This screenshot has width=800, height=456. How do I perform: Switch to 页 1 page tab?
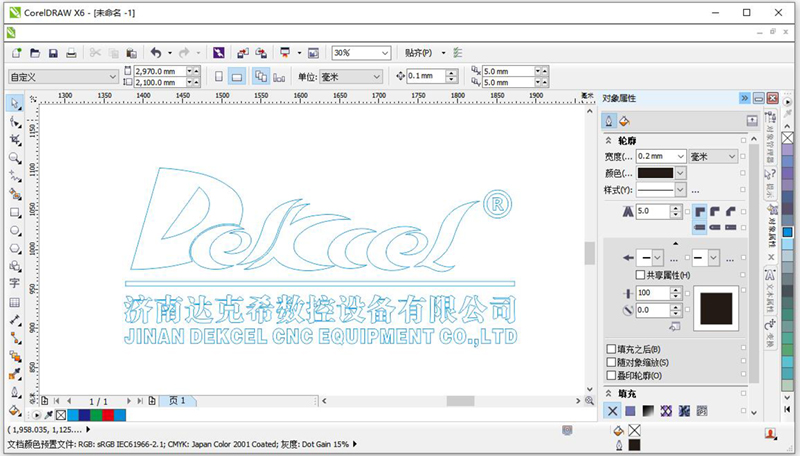[177, 401]
